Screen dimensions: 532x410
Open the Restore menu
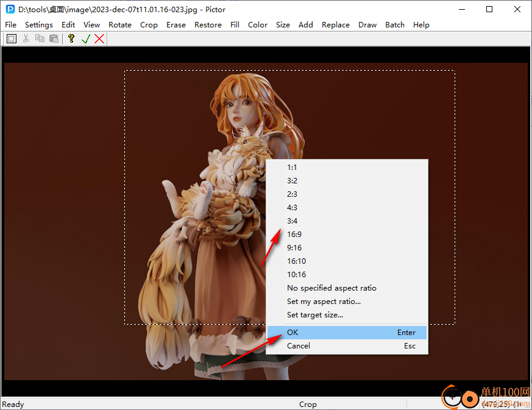click(x=208, y=25)
